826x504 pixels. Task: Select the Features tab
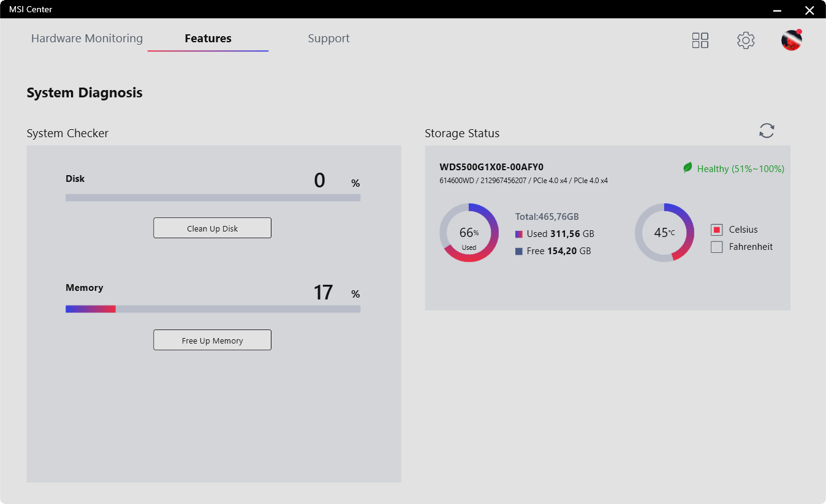208,38
